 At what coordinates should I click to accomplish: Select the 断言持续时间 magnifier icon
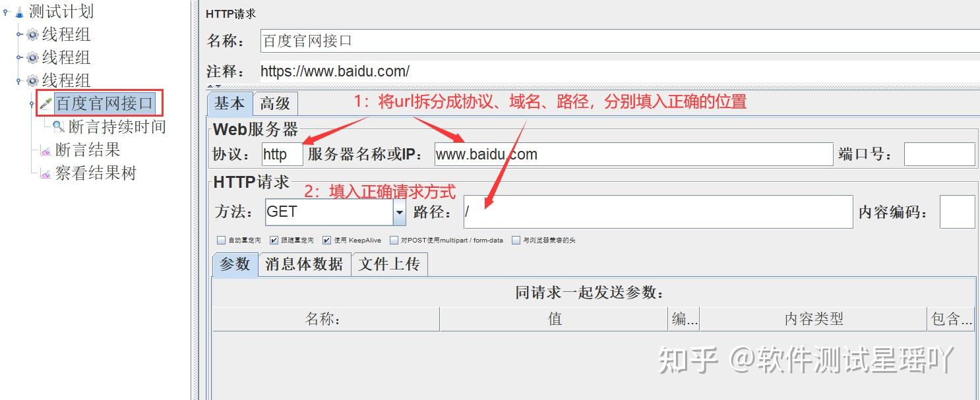click(59, 127)
